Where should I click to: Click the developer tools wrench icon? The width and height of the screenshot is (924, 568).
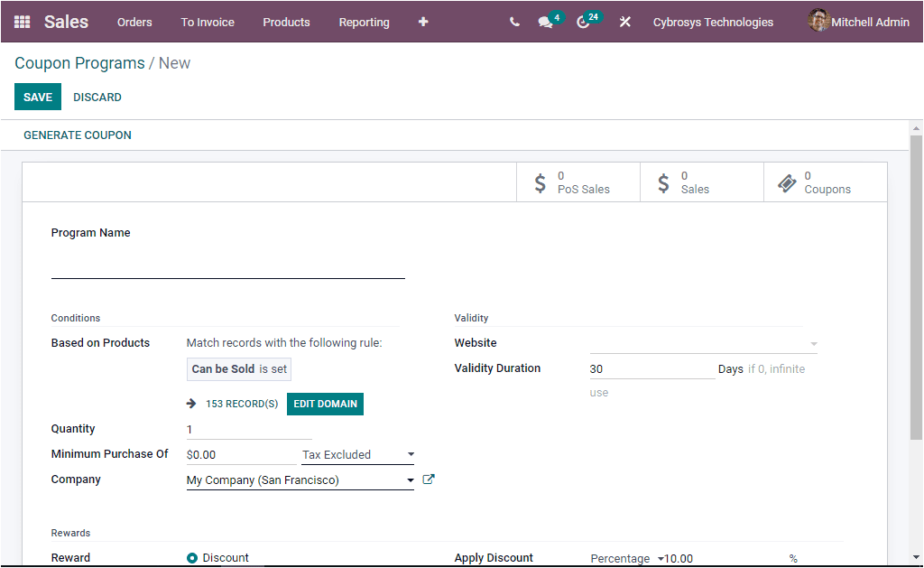625,22
